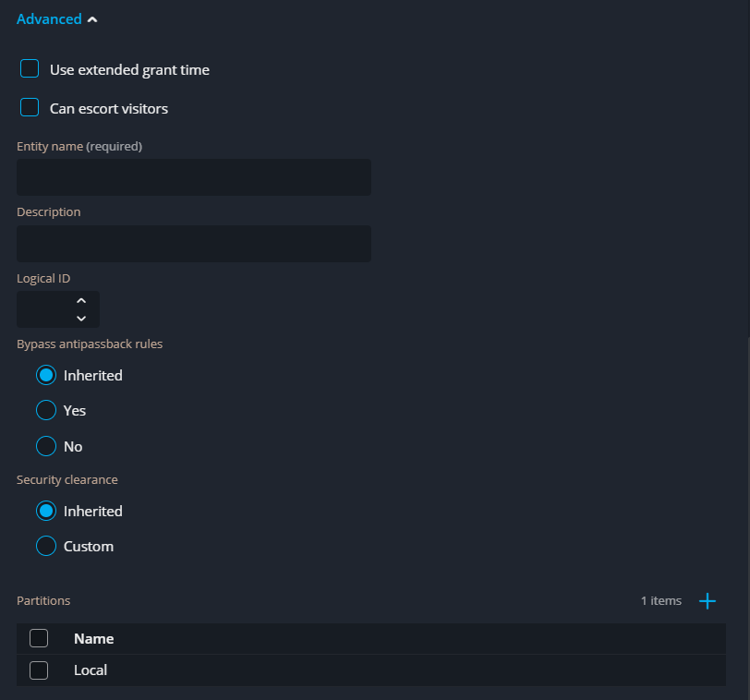750x700 pixels.
Task: Select the Local partition row
Action: (x=91, y=669)
